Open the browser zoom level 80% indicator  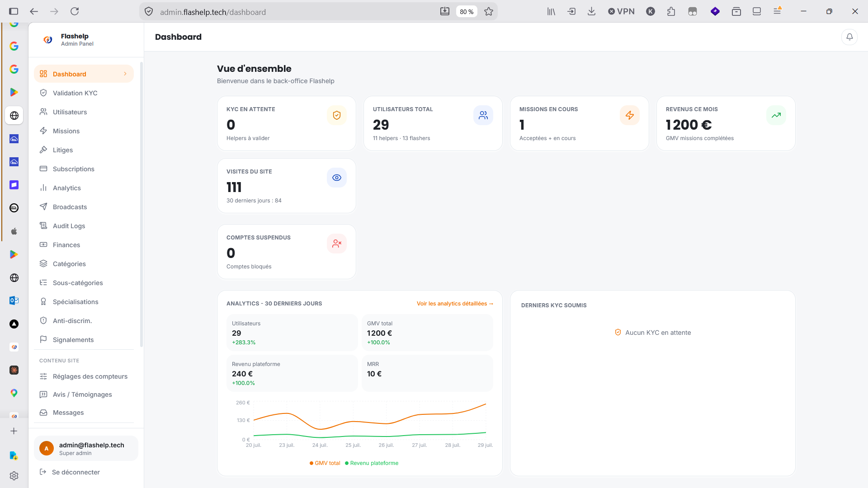click(467, 12)
